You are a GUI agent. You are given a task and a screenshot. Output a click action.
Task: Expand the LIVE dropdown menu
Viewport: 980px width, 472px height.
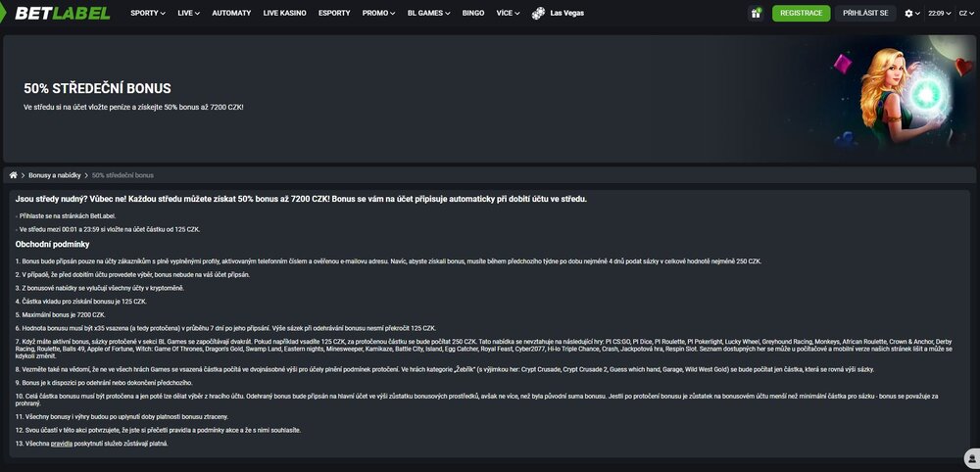189,13
